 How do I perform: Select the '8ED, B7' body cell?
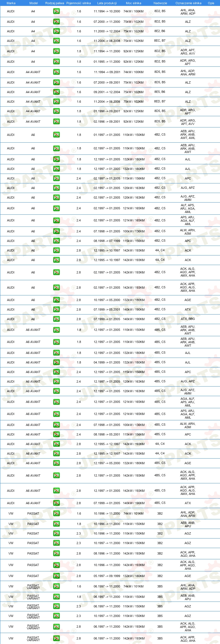point(160,102)
